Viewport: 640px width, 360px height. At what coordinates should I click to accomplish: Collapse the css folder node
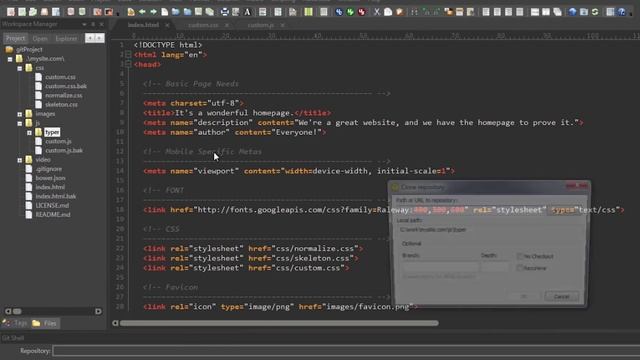point(20,68)
